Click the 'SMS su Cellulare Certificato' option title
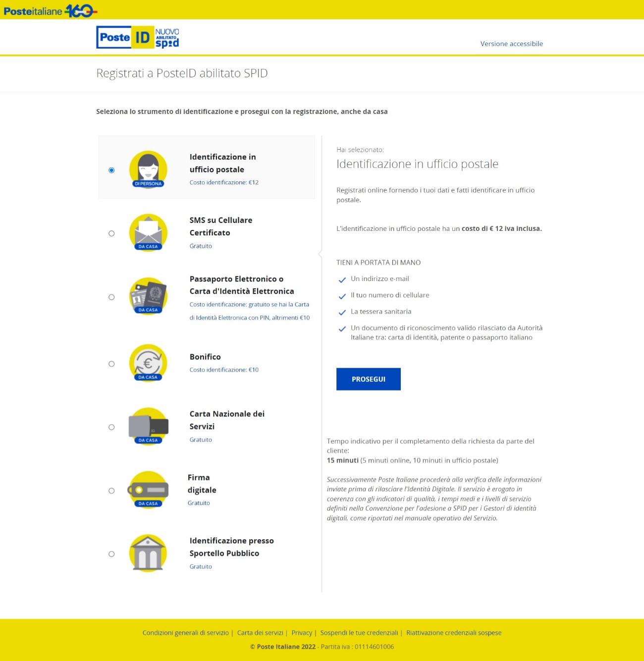The width and height of the screenshot is (644, 661). pyautogui.click(x=221, y=226)
